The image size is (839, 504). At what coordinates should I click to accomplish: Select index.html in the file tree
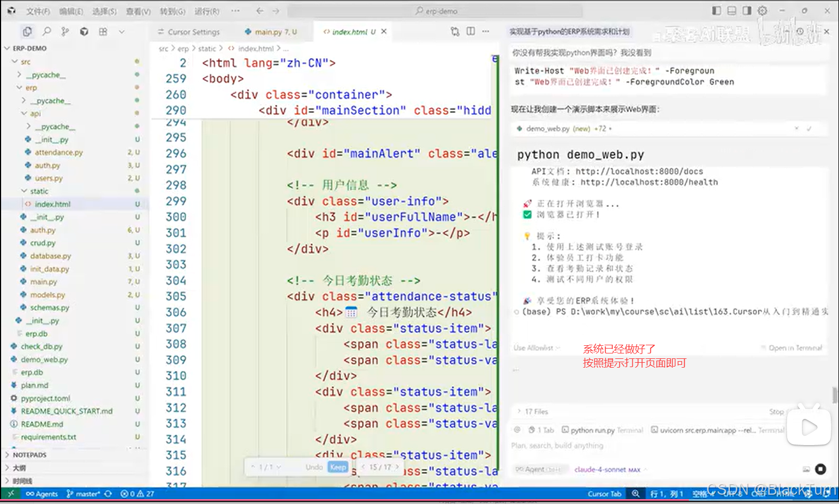[52, 204]
